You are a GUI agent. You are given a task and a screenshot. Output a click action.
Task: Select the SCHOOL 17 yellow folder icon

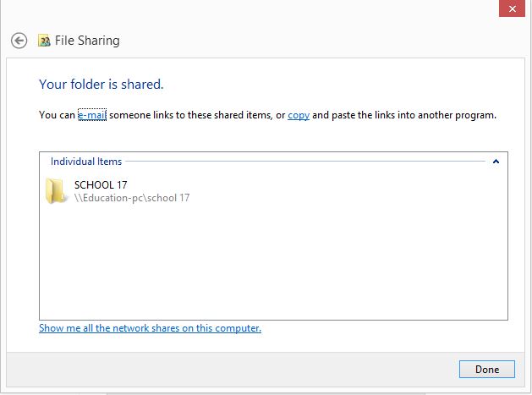click(55, 191)
